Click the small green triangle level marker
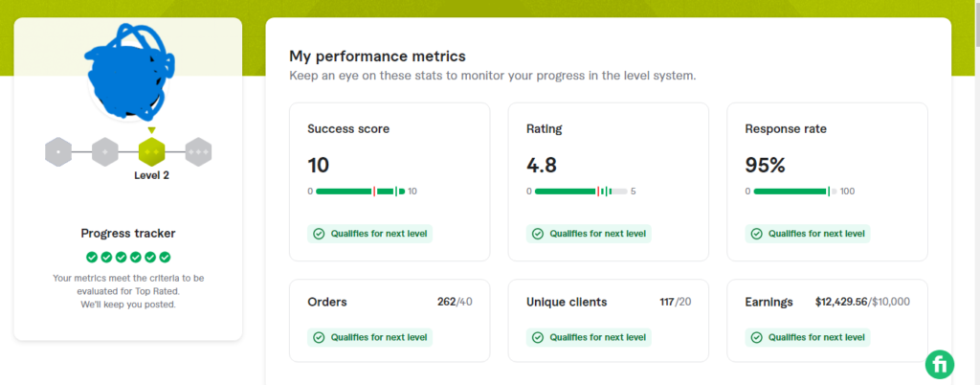Viewport: 980px width, 385px height. click(151, 130)
